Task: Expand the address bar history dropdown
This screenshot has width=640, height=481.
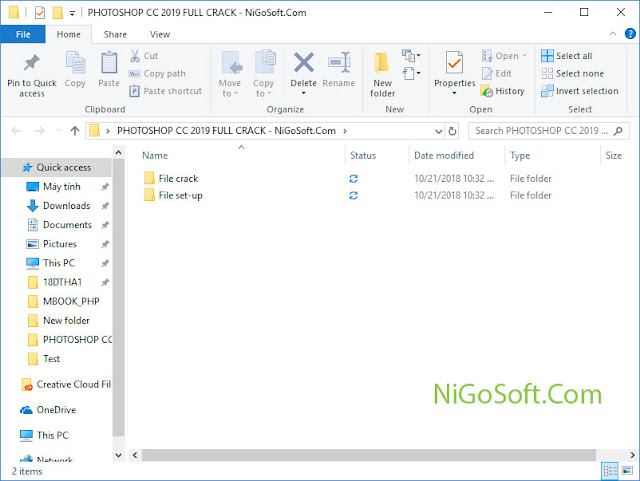Action: pyautogui.click(x=438, y=131)
